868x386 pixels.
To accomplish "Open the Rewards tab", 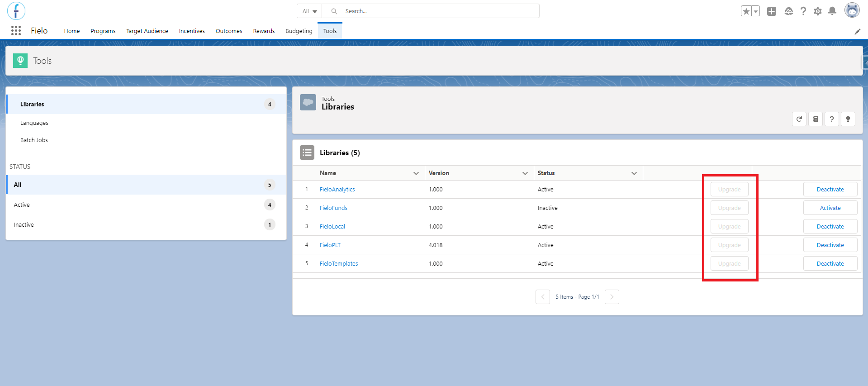I will 264,31.
